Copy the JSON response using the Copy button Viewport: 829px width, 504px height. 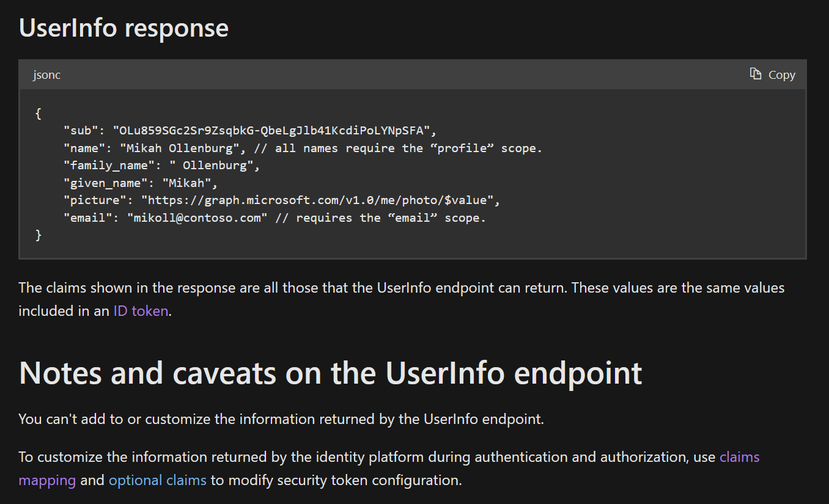(x=772, y=74)
